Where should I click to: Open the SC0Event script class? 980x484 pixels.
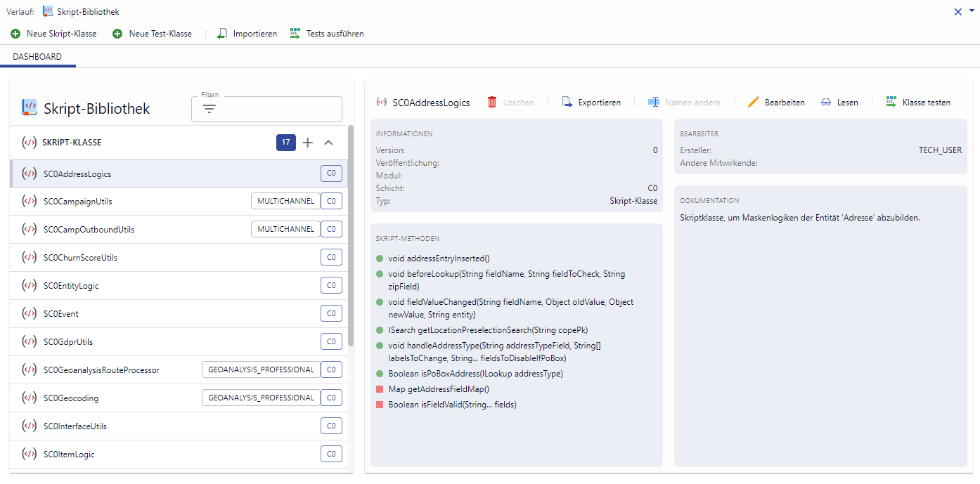(61, 314)
